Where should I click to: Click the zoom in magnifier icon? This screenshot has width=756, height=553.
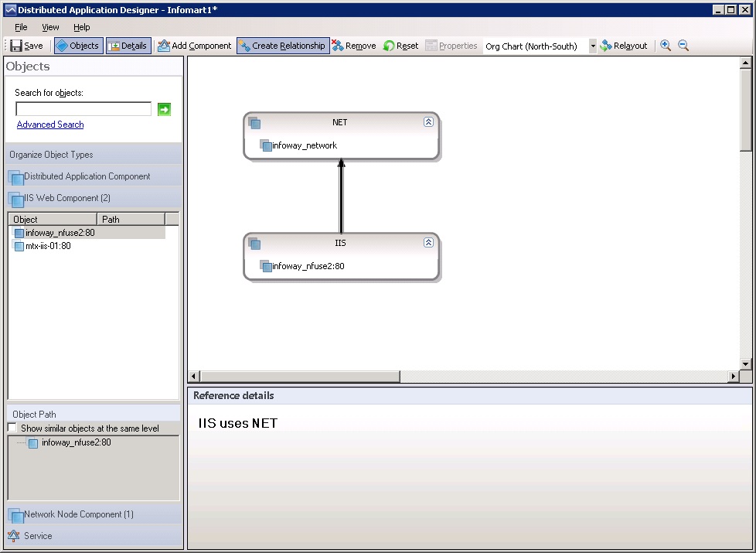(666, 46)
